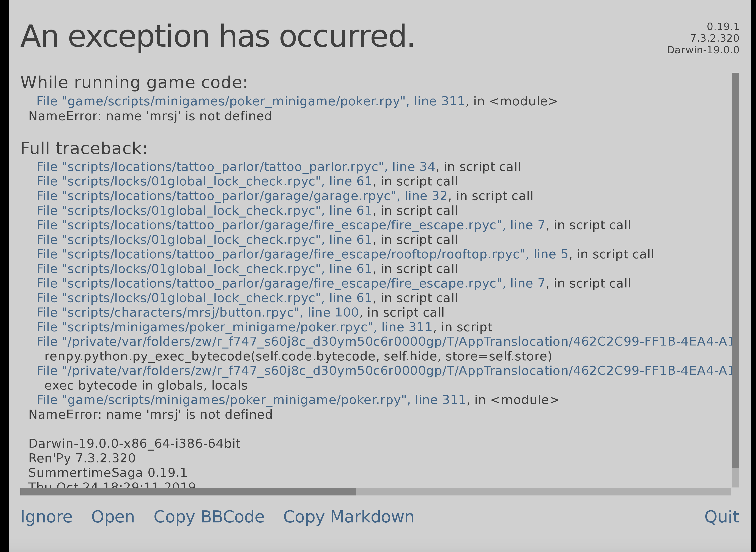This screenshot has width=756, height=552.
Task: Copy the traceback as Markdown
Action: point(348,517)
